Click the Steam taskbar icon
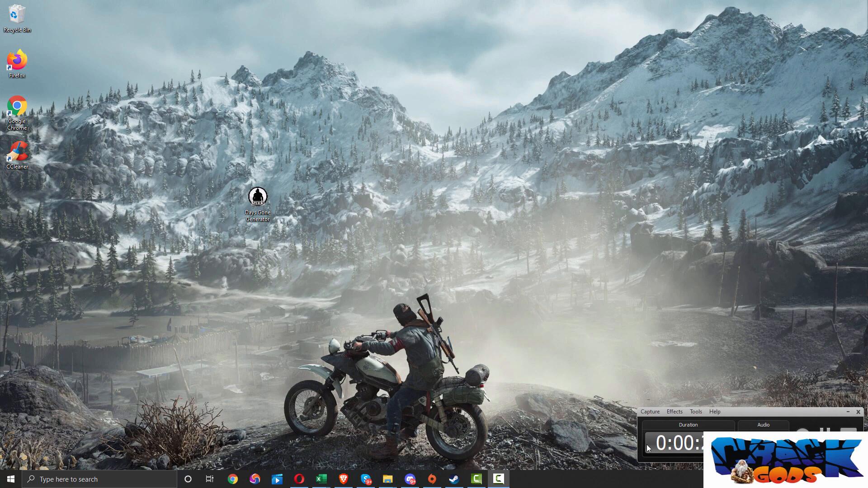 click(x=454, y=479)
